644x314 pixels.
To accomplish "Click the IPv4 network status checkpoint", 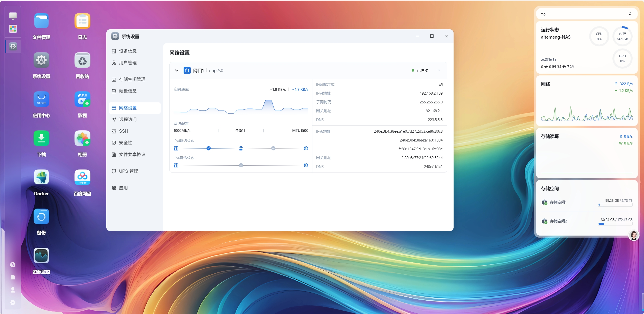I will click(x=209, y=148).
